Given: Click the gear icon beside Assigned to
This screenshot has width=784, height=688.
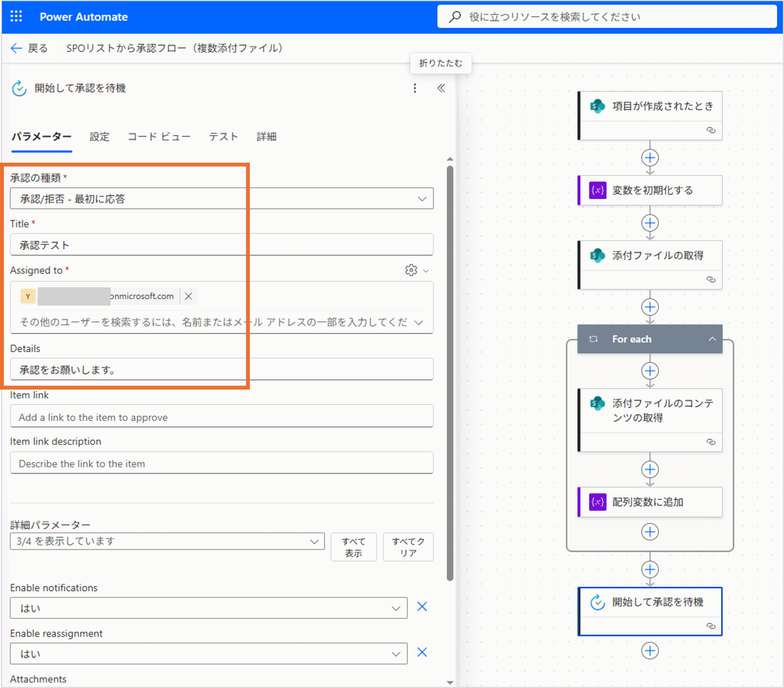Looking at the screenshot, I should [411, 270].
